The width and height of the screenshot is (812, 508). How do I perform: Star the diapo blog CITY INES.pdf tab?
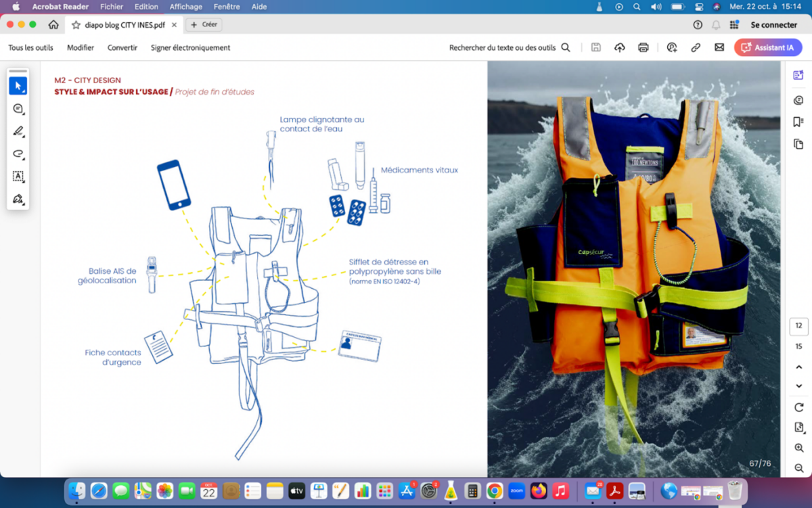[74, 25]
